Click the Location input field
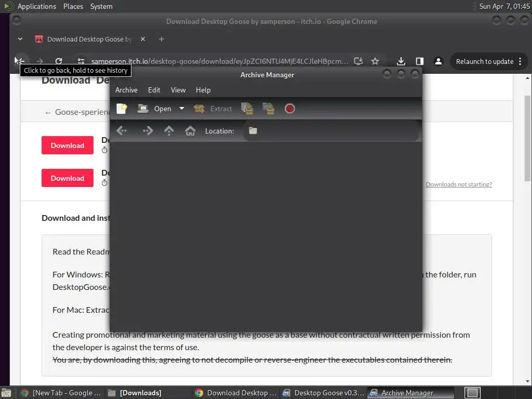532x399 pixels. click(x=331, y=130)
